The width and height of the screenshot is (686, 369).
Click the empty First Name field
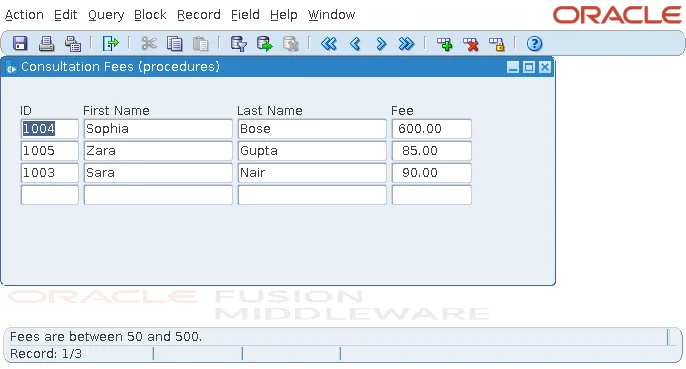coord(158,194)
